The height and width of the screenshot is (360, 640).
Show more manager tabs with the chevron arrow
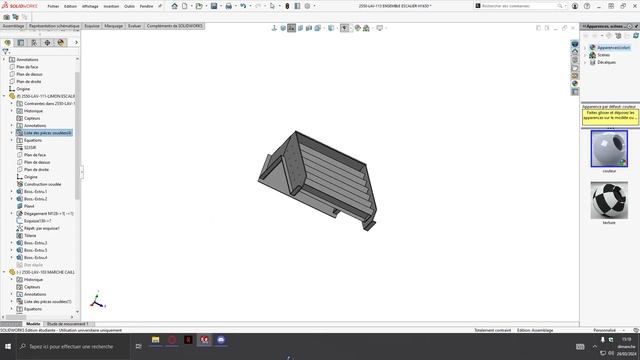tap(76, 42)
